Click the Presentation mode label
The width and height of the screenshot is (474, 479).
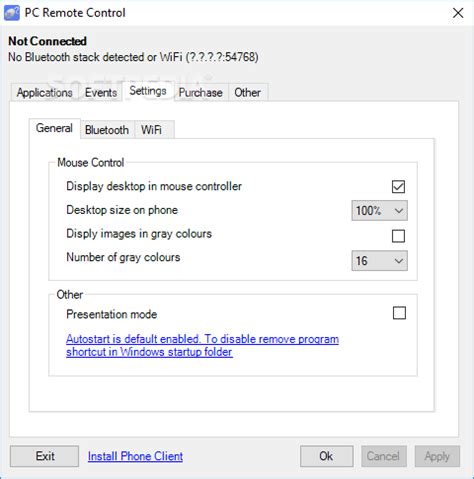111,314
